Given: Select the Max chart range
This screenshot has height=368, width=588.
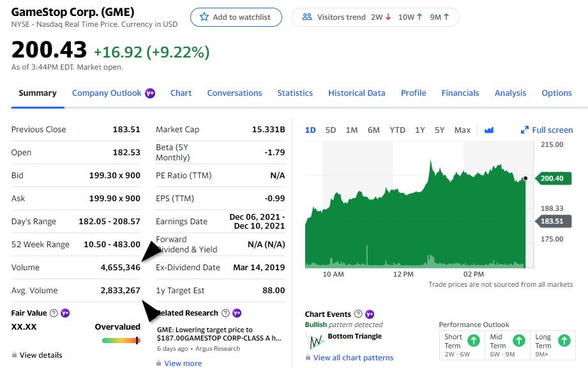Looking at the screenshot, I should click(x=462, y=130).
